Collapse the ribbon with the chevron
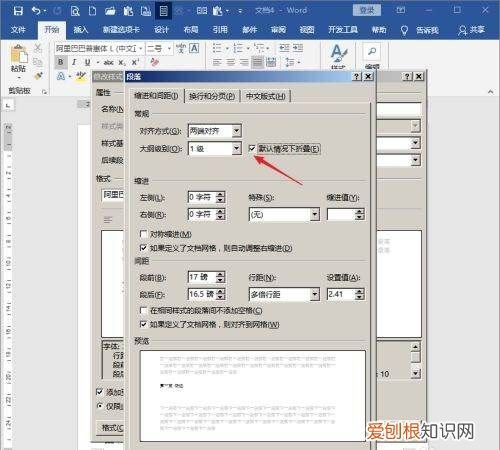Image resolution: width=500 pixels, height=450 pixels. [x=490, y=92]
